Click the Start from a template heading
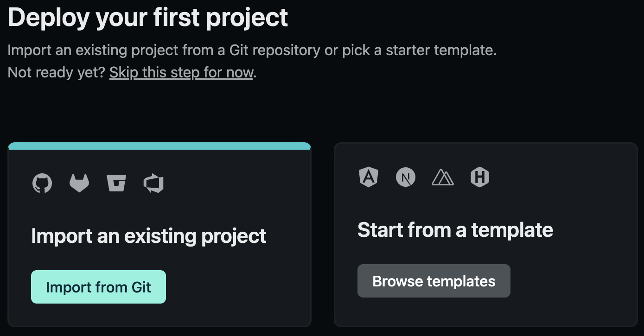The height and width of the screenshot is (336, 644). tap(455, 230)
